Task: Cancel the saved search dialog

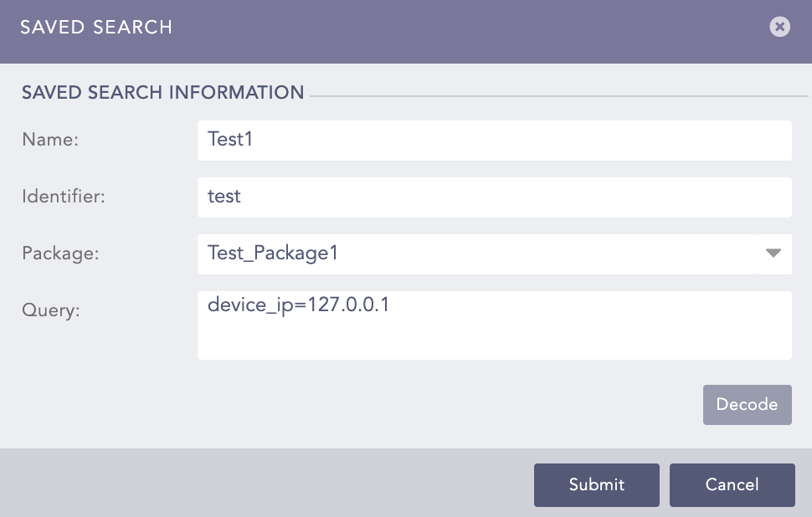Action: [732, 484]
